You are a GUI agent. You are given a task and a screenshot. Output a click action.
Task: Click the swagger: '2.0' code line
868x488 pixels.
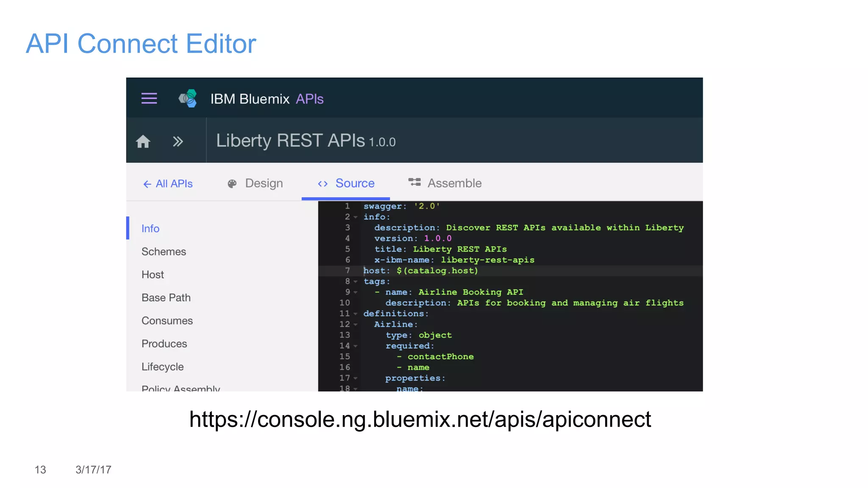pyautogui.click(x=401, y=206)
